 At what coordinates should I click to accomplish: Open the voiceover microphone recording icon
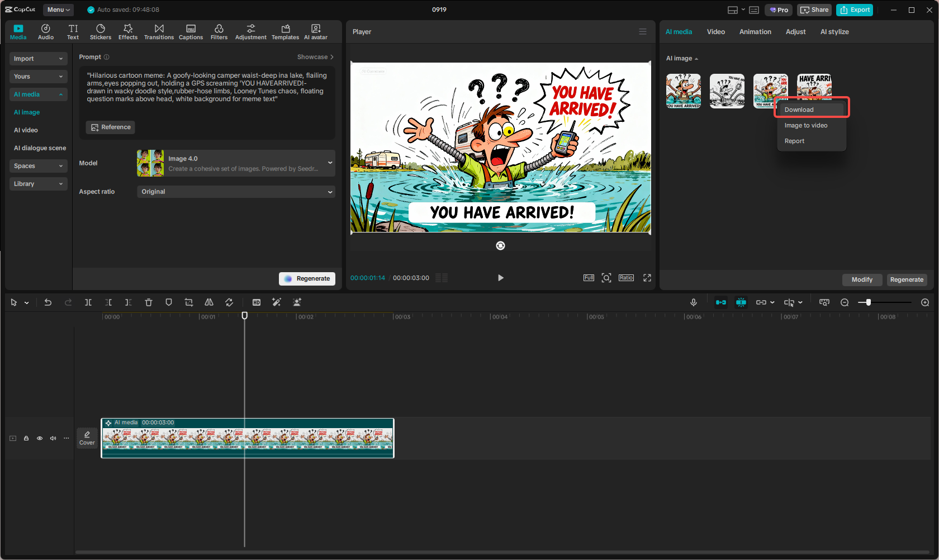point(693,302)
